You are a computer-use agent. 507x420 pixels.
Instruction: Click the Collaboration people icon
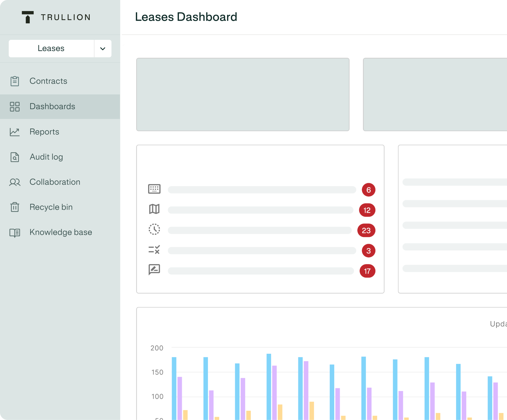pyautogui.click(x=15, y=182)
